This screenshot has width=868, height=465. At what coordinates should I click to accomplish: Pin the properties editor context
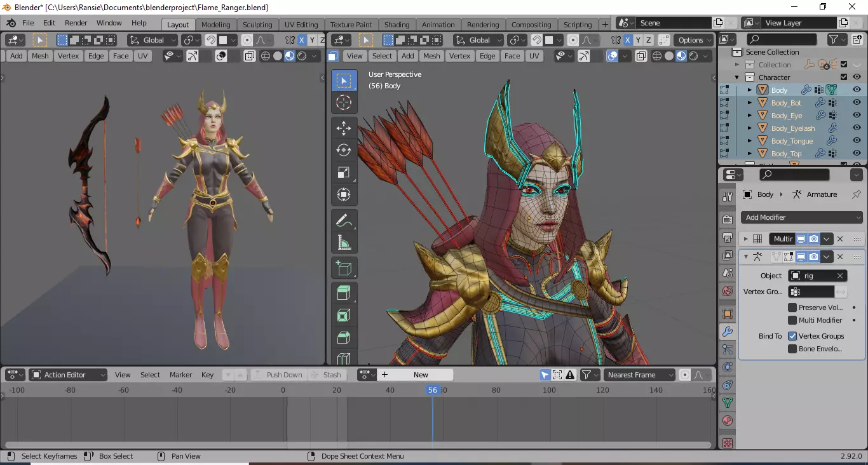pyautogui.click(x=856, y=194)
